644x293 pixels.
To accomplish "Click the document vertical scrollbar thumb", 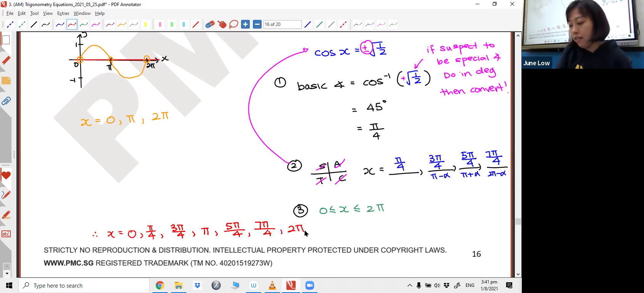I will (x=518, y=221).
